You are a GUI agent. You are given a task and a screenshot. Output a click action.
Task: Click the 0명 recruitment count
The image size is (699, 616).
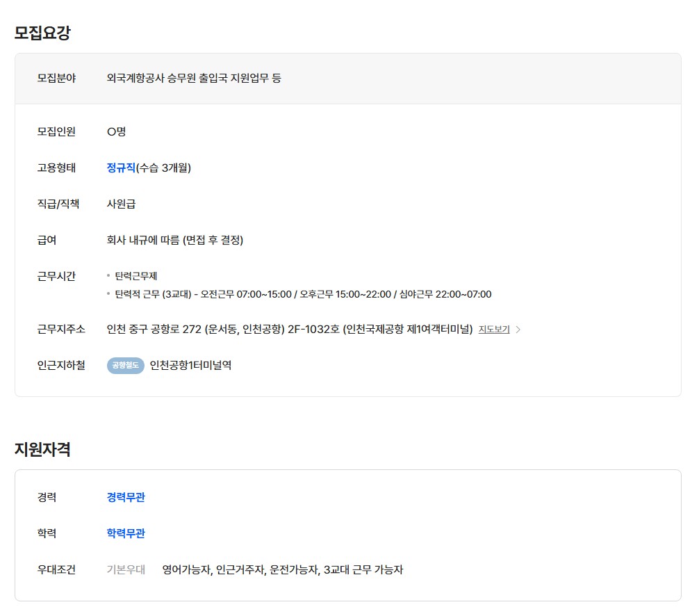116,131
